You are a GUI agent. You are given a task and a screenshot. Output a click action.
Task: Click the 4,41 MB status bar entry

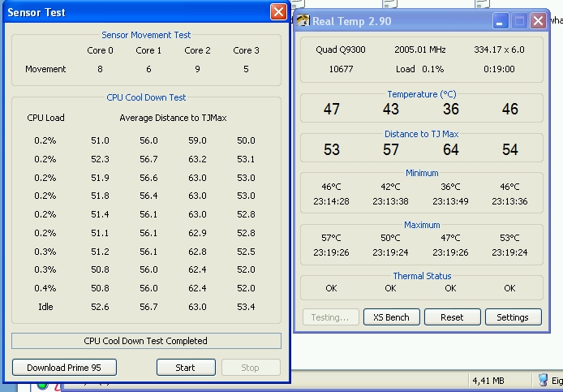coord(488,380)
